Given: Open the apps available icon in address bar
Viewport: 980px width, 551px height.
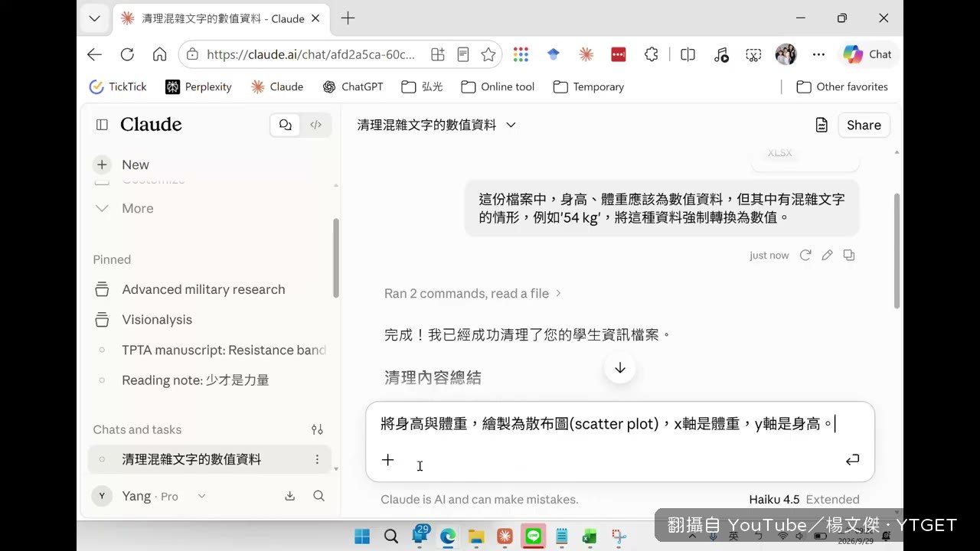Looking at the screenshot, I should click(x=438, y=54).
